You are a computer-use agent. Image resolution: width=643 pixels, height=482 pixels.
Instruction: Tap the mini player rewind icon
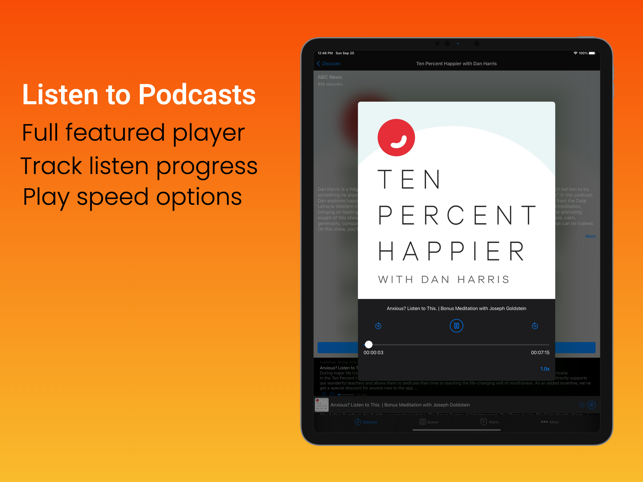tap(581, 405)
